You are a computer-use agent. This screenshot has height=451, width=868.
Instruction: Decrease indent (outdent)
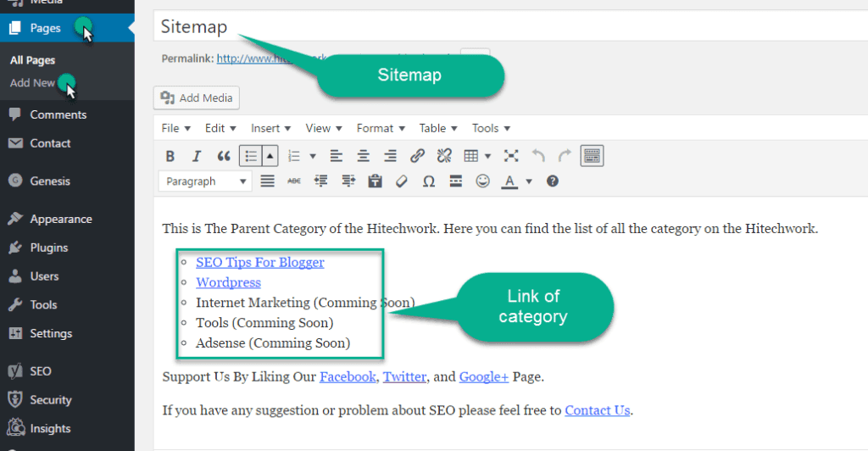click(x=320, y=181)
